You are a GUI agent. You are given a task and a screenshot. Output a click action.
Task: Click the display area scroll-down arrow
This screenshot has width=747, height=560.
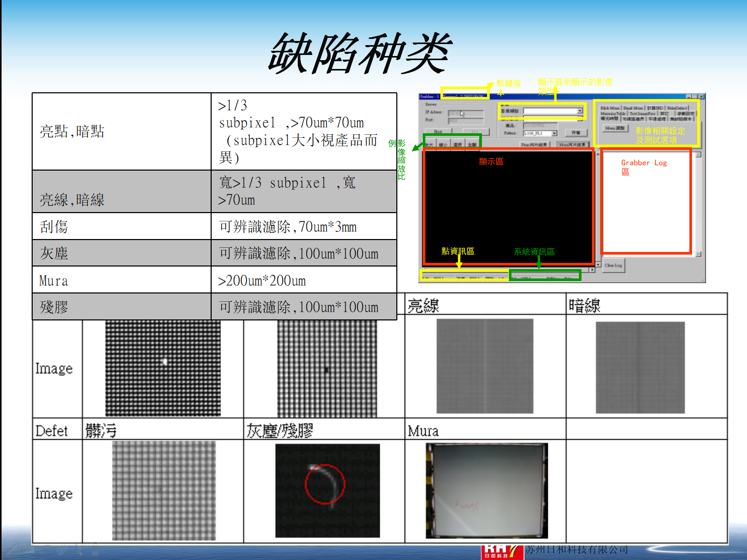tap(598, 264)
